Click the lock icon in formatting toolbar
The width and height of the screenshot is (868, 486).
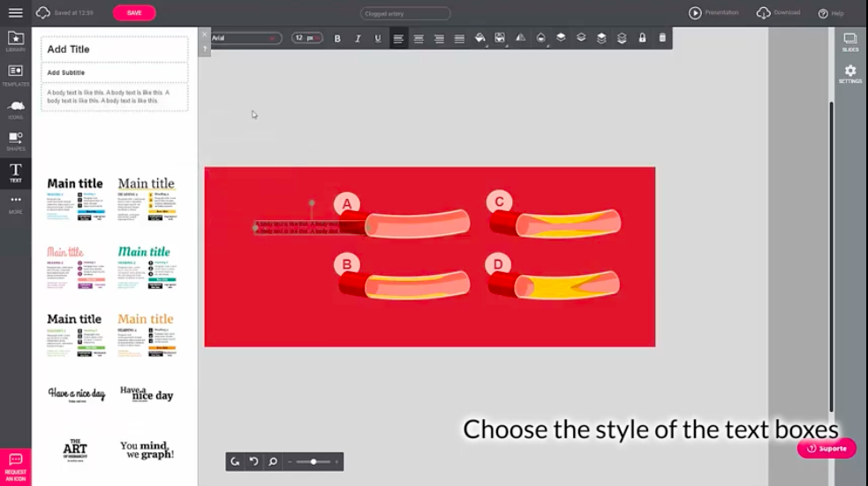[x=642, y=38]
